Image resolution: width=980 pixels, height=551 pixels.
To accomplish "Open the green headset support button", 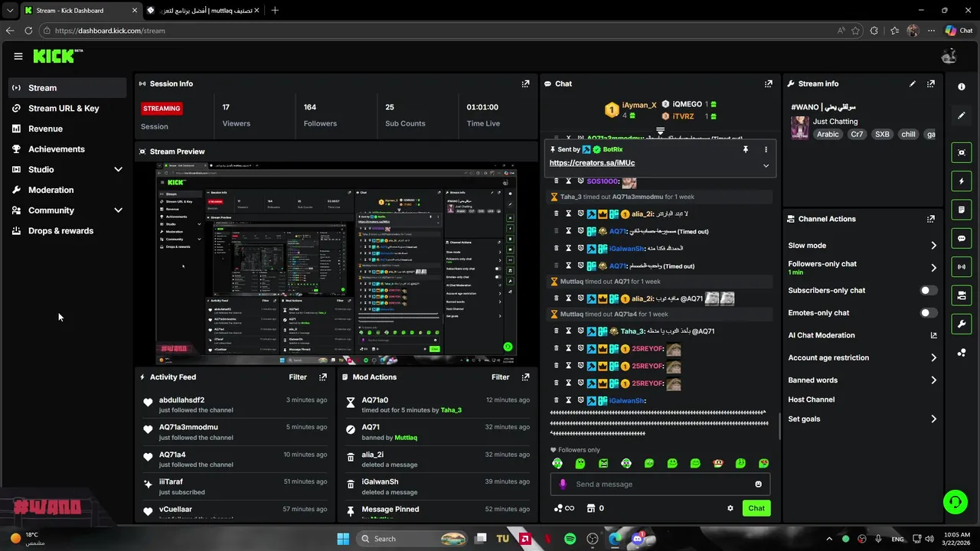I will point(955,502).
